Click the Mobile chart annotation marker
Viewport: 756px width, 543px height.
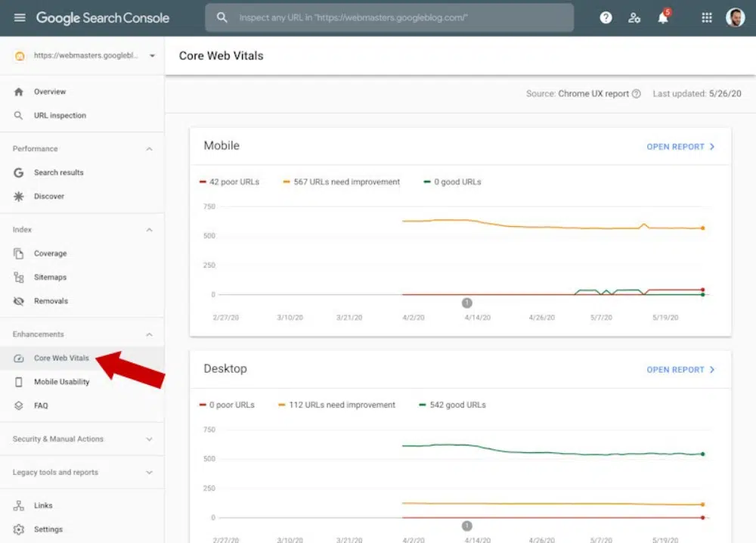click(466, 303)
